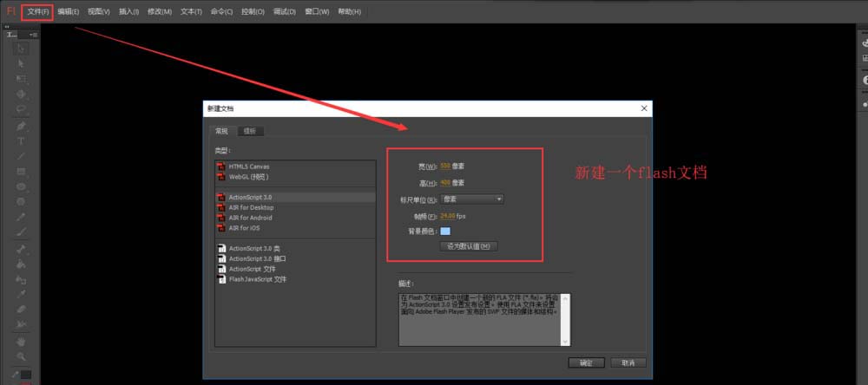Click the 设为默认值(M) button
This screenshot has width=868, height=385.
469,246
